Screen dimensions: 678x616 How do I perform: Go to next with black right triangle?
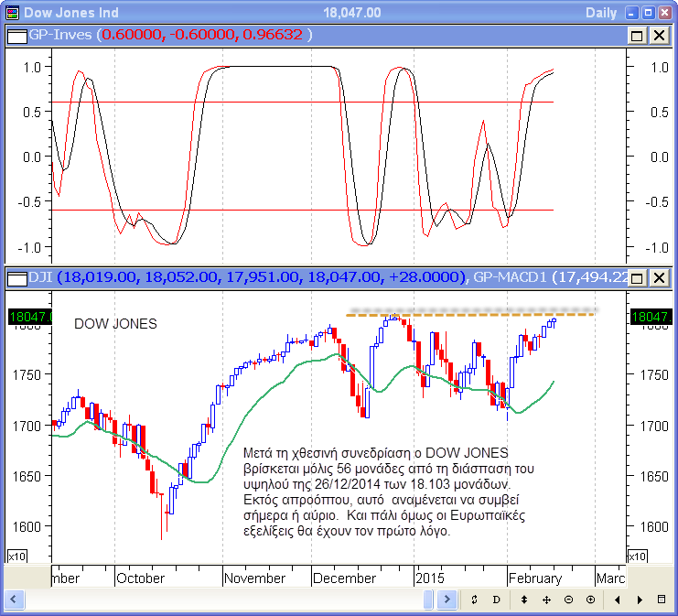click(x=640, y=600)
